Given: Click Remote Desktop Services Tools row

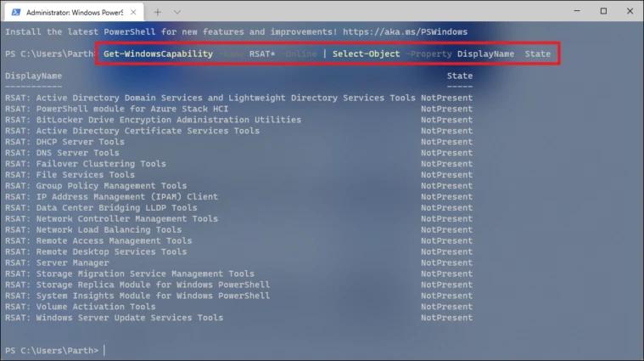Looking at the screenshot, I should click(239, 251).
